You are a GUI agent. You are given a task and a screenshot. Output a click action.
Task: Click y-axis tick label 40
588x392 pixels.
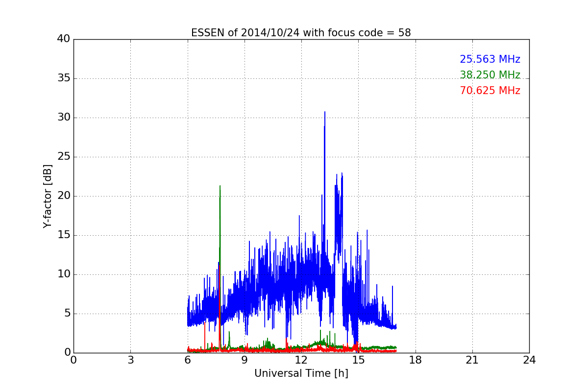pos(64,39)
